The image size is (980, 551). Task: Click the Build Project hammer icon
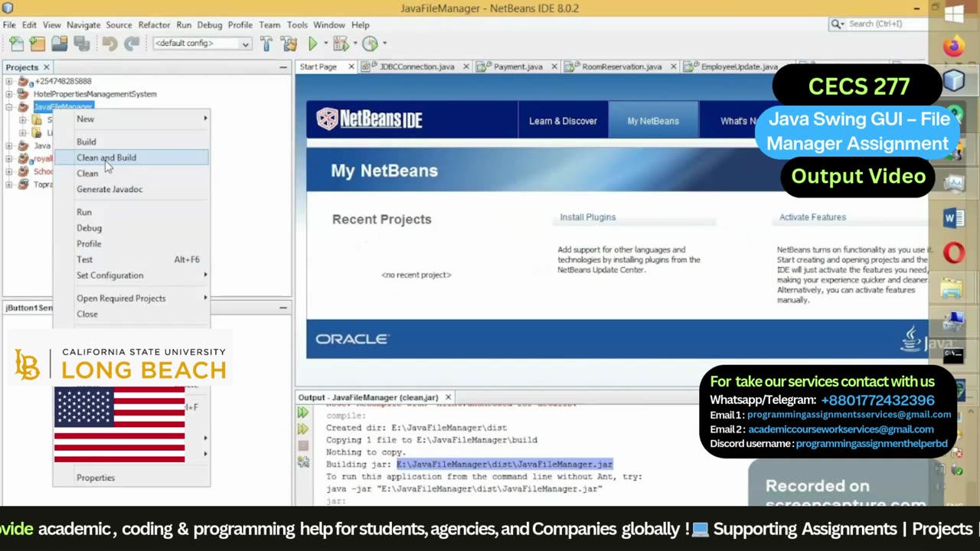[x=266, y=44]
